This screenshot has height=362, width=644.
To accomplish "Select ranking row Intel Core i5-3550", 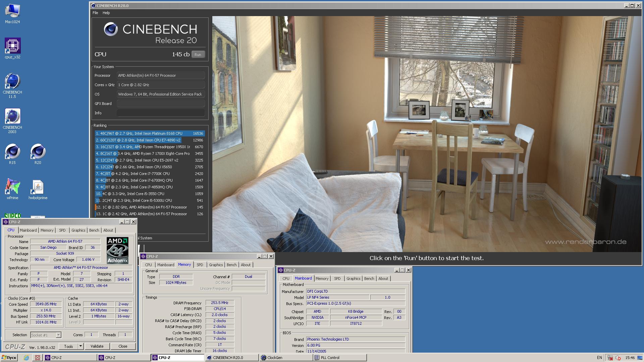I will point(150,194).
